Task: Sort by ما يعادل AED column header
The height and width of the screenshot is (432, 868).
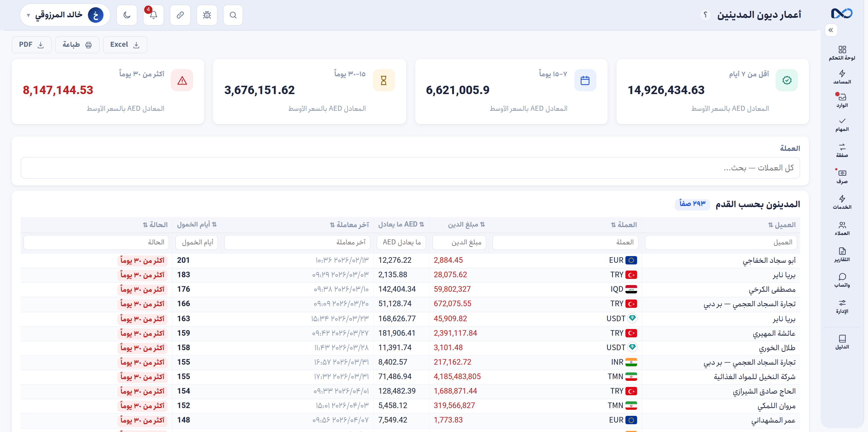Action: click(401, 225)
